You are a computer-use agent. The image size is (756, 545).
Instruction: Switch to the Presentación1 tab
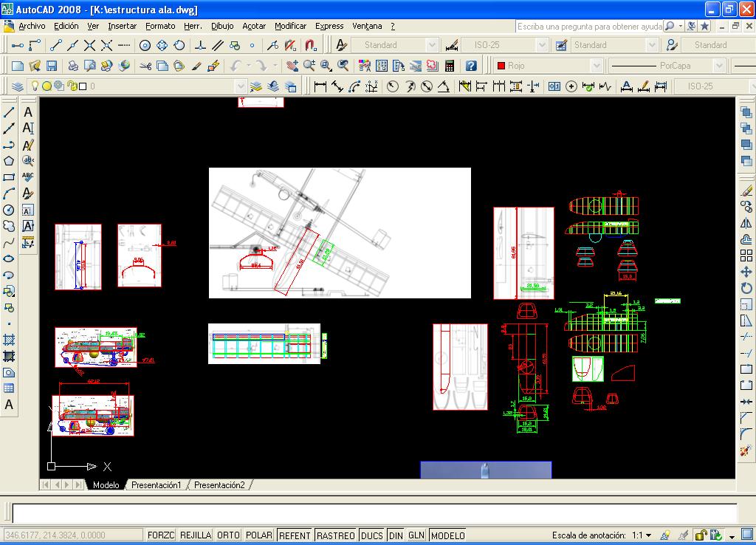coord(156,485)
